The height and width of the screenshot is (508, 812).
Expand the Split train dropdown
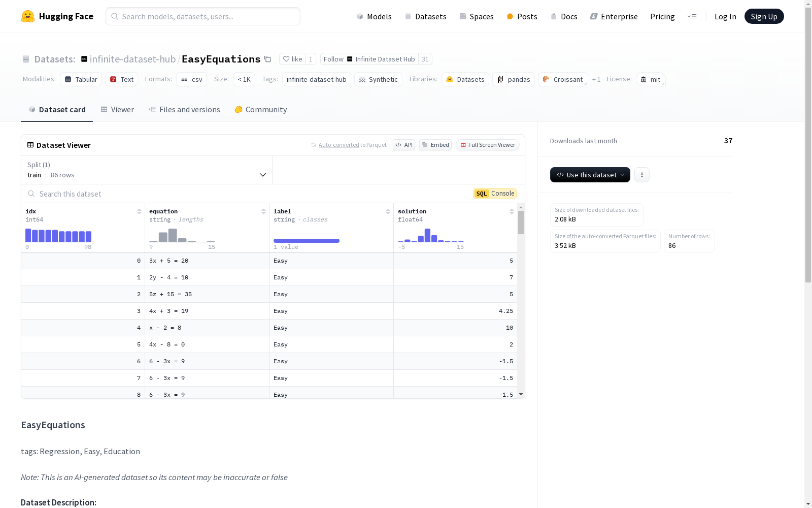coord(147,170)
